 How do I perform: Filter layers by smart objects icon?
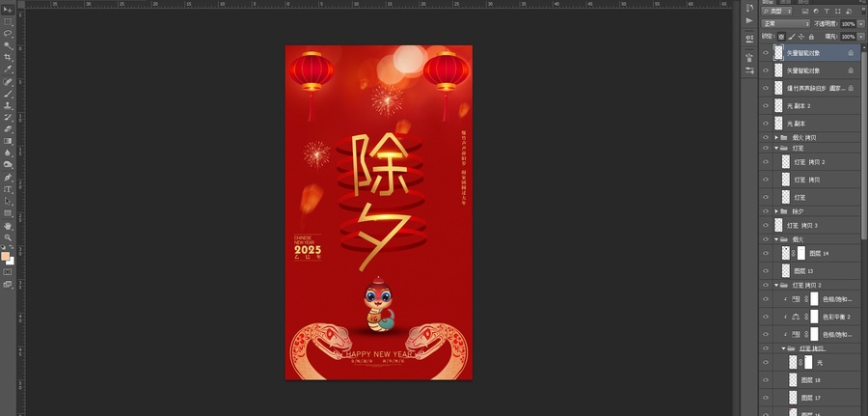(848, 11)
